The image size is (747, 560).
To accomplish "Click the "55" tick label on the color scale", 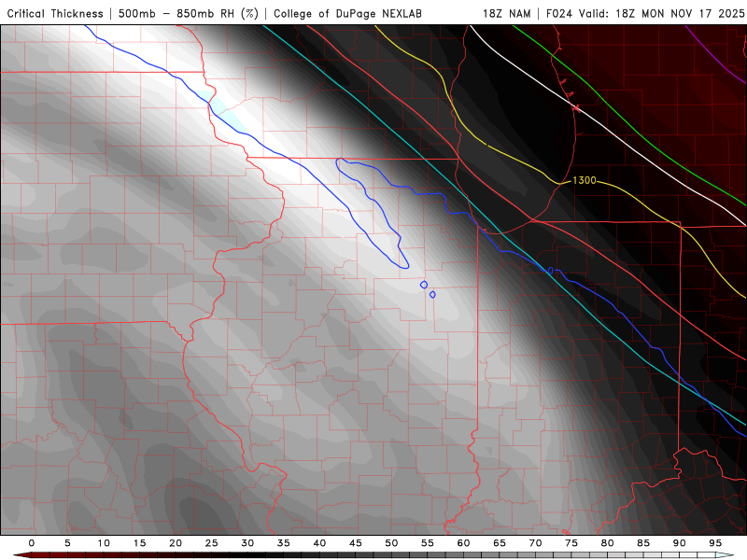I will pos(428,543).
